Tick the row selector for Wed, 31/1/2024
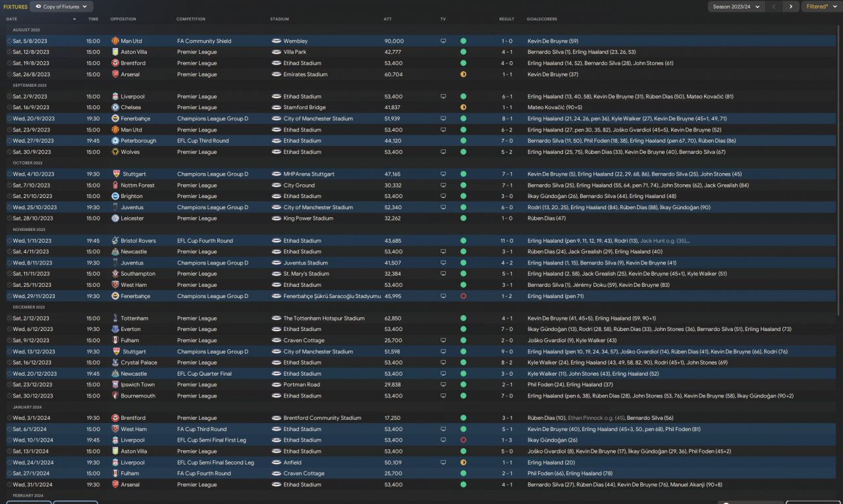The image size is (843, 504). click(x=9, y=485)
